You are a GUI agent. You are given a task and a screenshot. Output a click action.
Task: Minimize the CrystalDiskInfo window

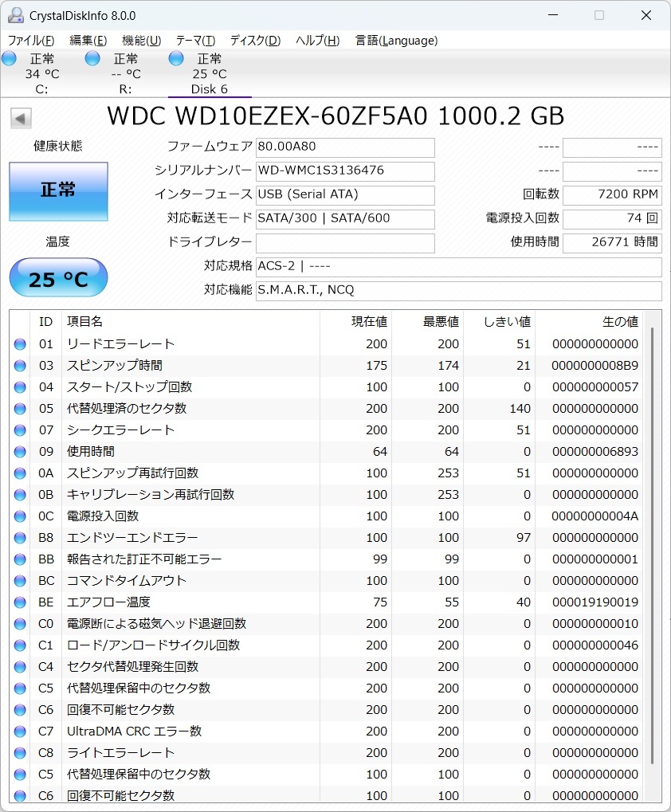pyautogui.click(x=553, y=15)
